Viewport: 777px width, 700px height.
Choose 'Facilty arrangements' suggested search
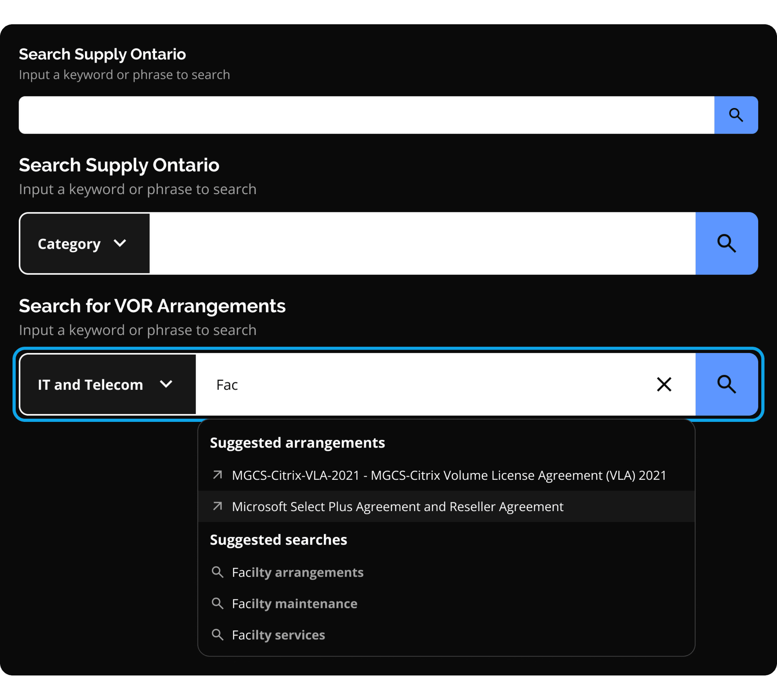(x=297, y=572)
